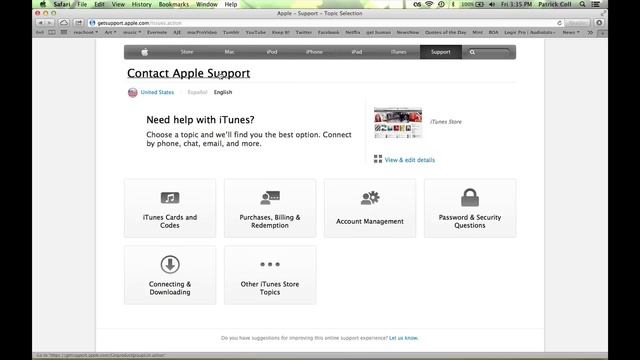640x360 pixels.
Task: Click the battery status icon
Action: (480, 4)
